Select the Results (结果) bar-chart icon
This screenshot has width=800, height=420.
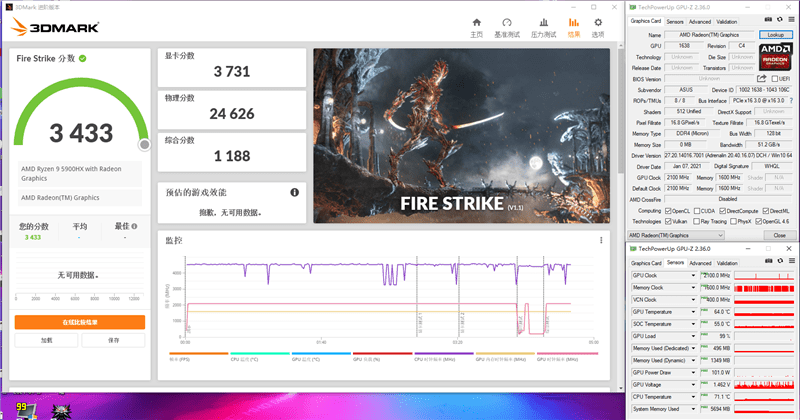point(574,23)
